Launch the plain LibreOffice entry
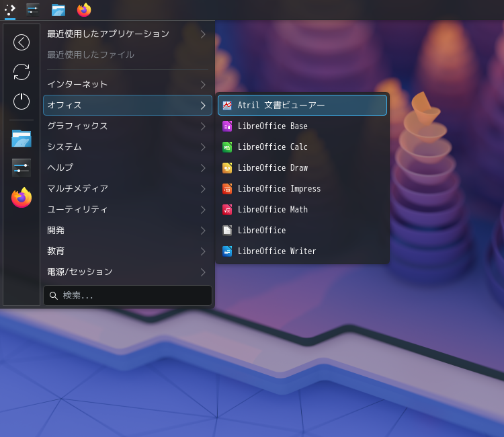This screenshot has width=504, height=437. click(302, 230)
